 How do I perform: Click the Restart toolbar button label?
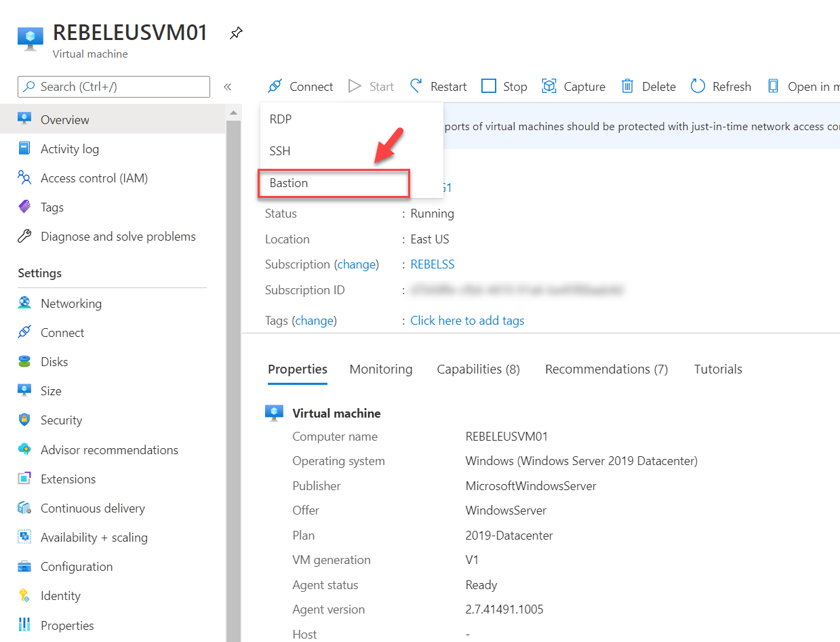point(449,87)
